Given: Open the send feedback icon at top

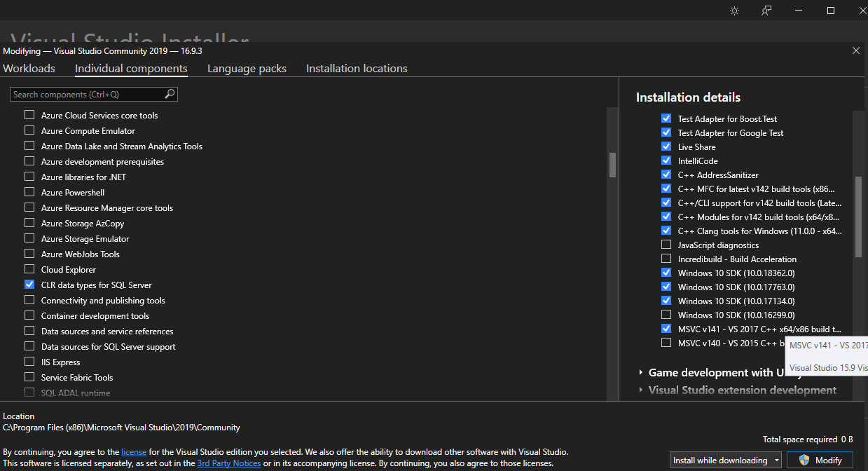Looking at the screenshot, I should point(766,11).
